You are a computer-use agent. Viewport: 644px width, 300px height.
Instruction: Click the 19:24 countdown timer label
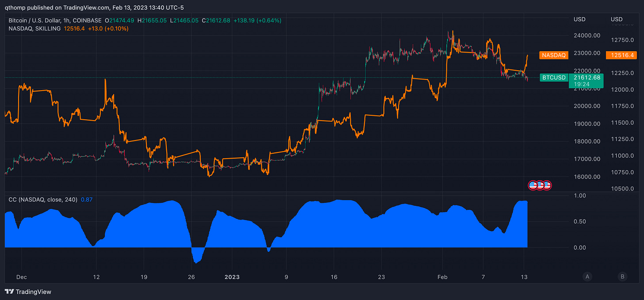pyautogui.click(x=581, y=84)
